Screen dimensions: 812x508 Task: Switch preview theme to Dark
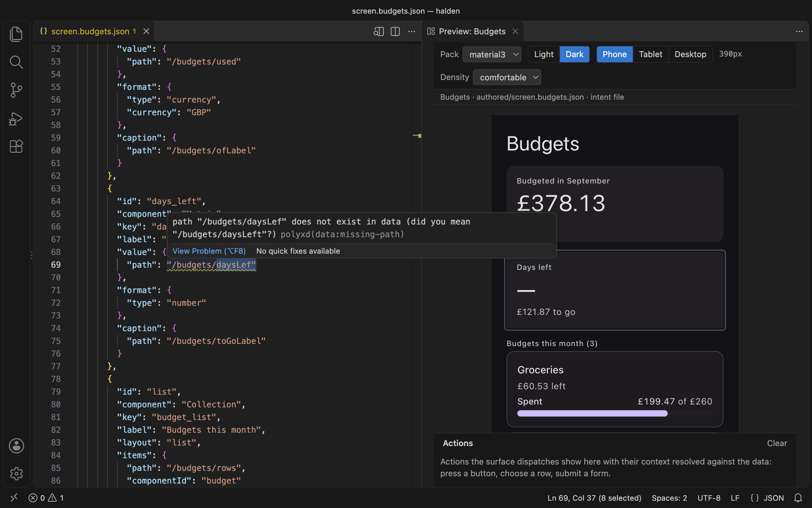574,54
